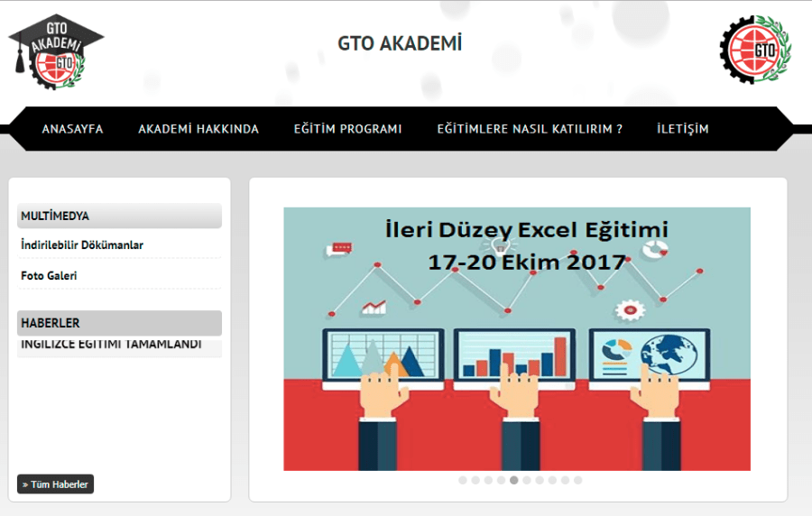Open the İletişim menu item
Image resolution: width=812 pixels, height=516 pixels.
pyautogui.click(x=683, y=129)
